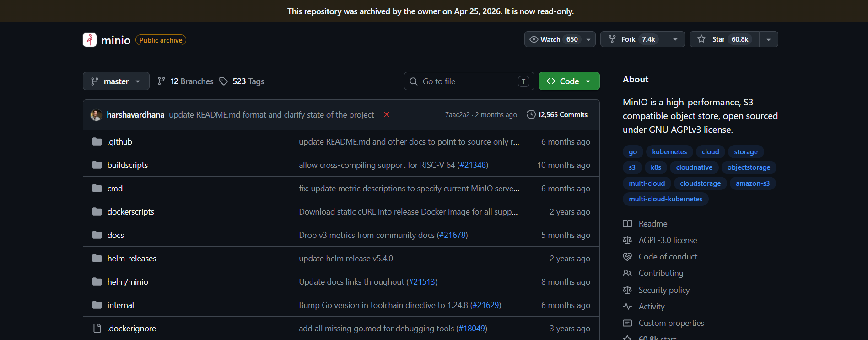
Task: Select the cloudstorage topic tag
Action: click(x=701, y=183)
